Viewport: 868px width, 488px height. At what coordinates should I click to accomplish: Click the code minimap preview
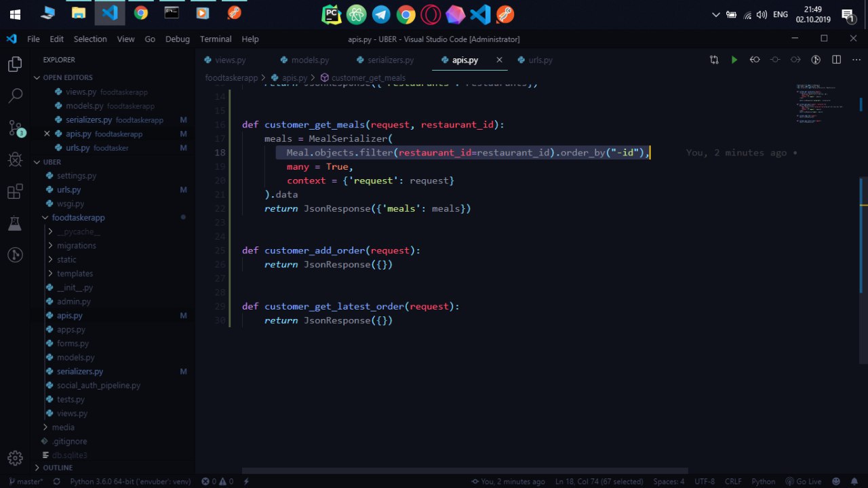pos(819,103)
